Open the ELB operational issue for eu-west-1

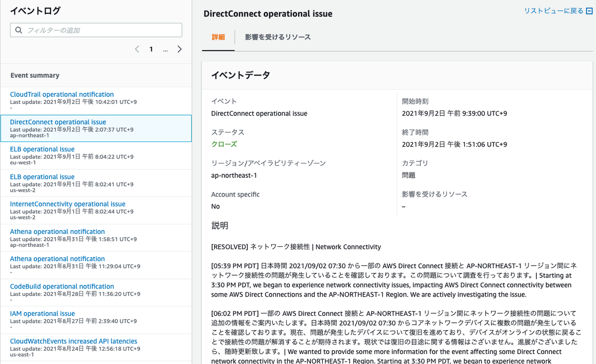pyautogui.click(x=42, y=149)
